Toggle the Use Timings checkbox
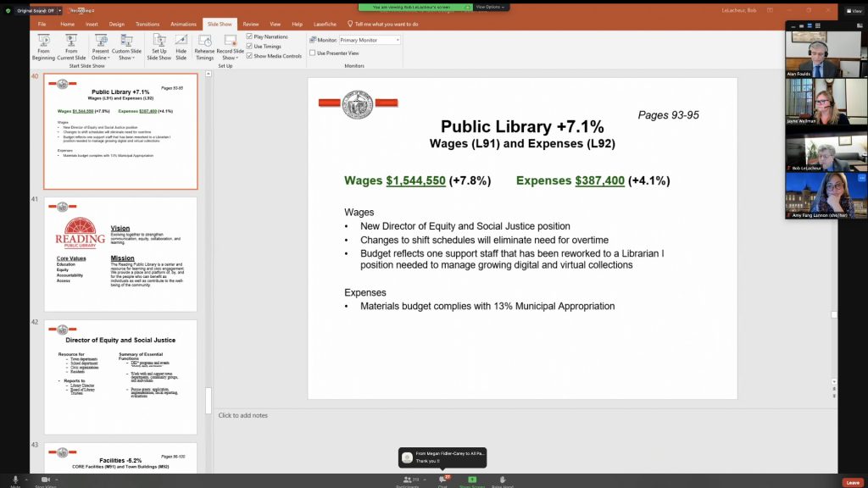Viewport: 868px width, 488px height. click(x=249, y=47)
